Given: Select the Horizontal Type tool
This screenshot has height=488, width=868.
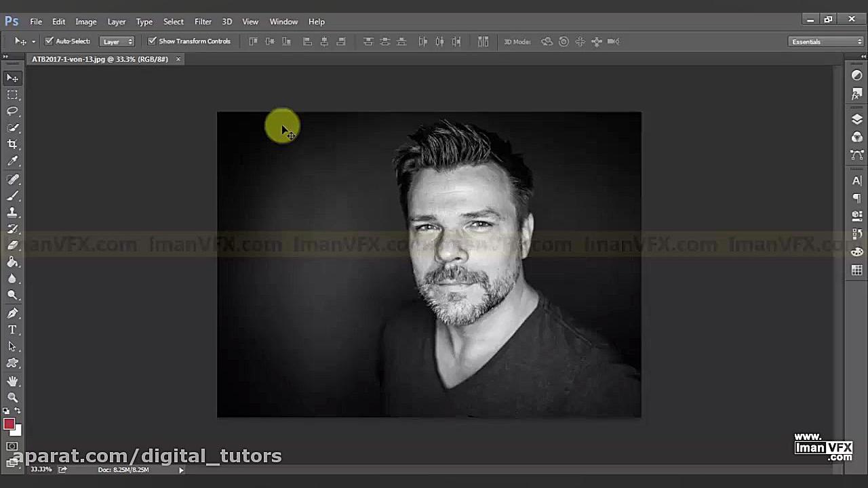Looking at the screenshot, I should pos(12,330).
